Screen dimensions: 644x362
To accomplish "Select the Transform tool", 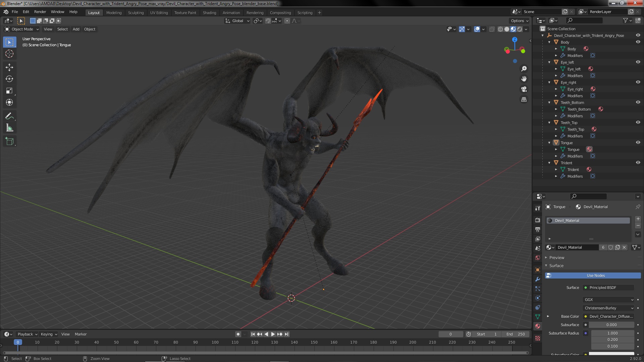I will click(9, 103).
